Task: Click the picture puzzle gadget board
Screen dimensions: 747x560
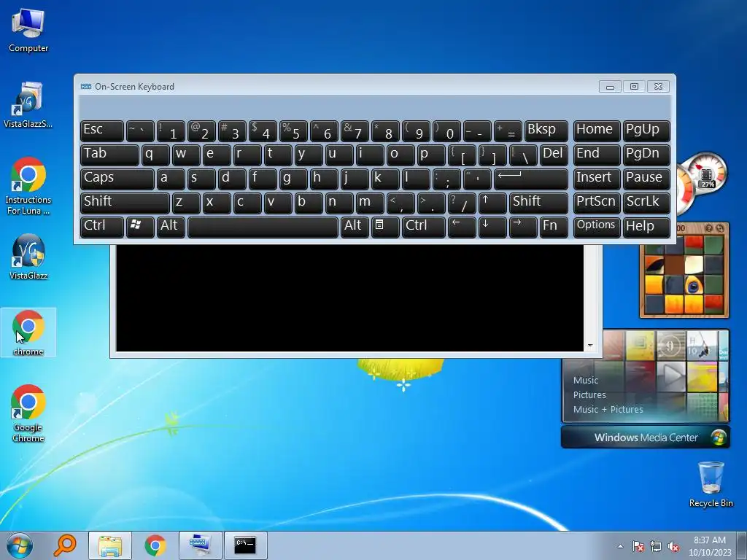Action: (x=684, y=275)
